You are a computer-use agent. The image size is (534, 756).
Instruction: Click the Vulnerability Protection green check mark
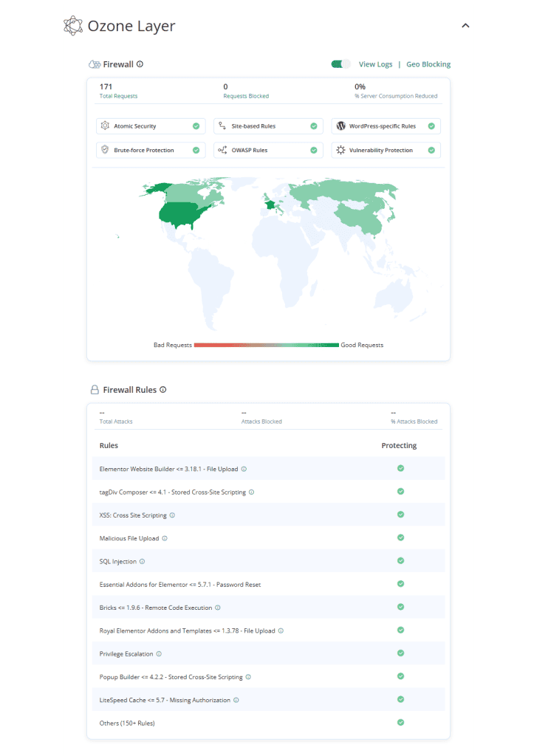coord(431,150)
